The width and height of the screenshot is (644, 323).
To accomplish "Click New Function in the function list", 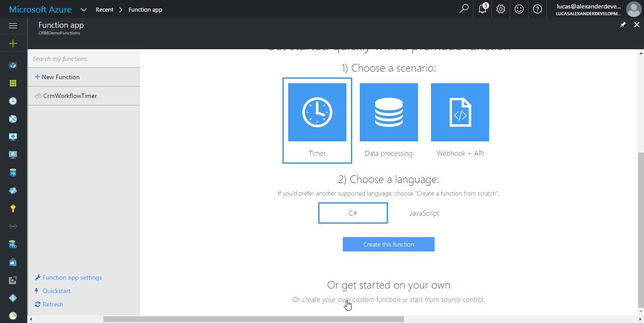I will [x=84, y=77].
